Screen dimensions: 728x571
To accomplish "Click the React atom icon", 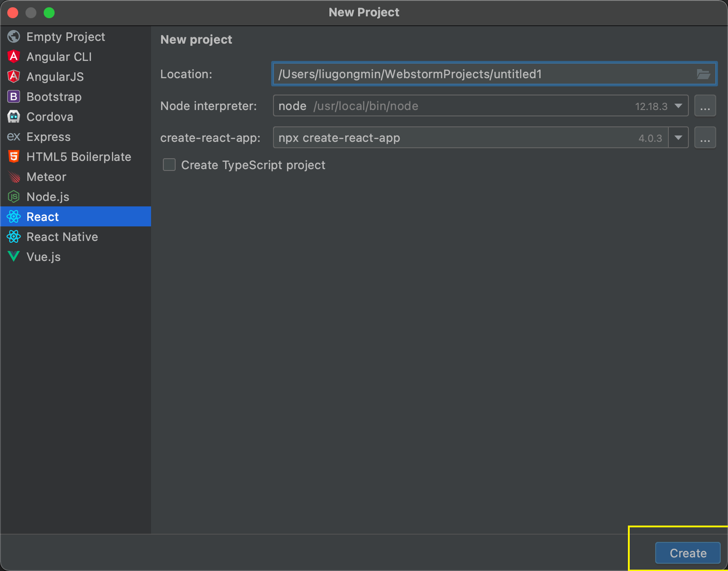I will pos(14,216).
